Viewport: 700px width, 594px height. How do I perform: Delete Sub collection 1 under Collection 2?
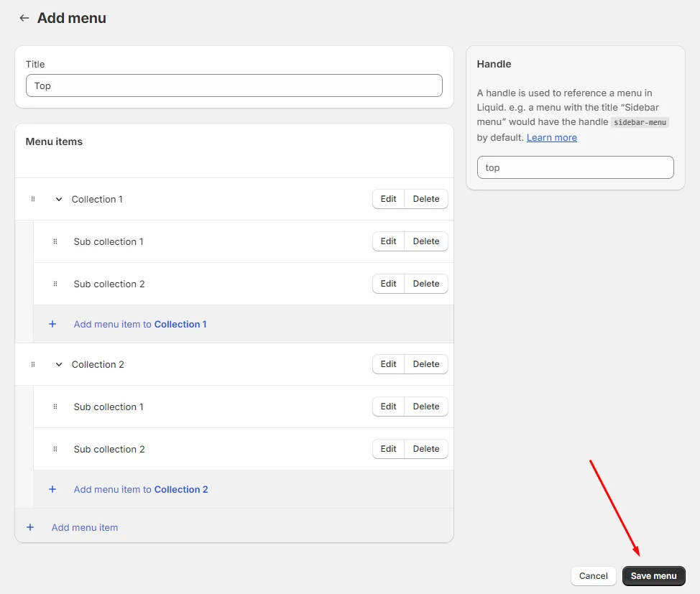pos(426,407)
